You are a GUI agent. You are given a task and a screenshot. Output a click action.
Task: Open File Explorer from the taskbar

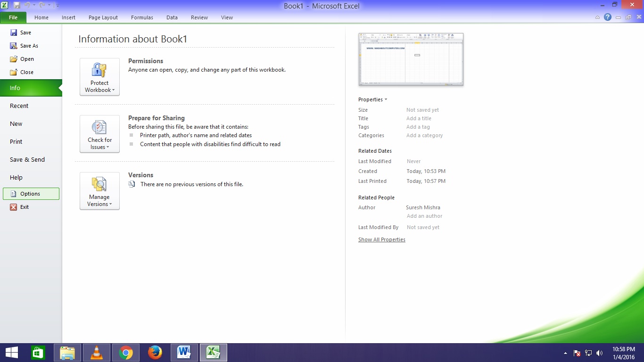(x=67, y=353)
